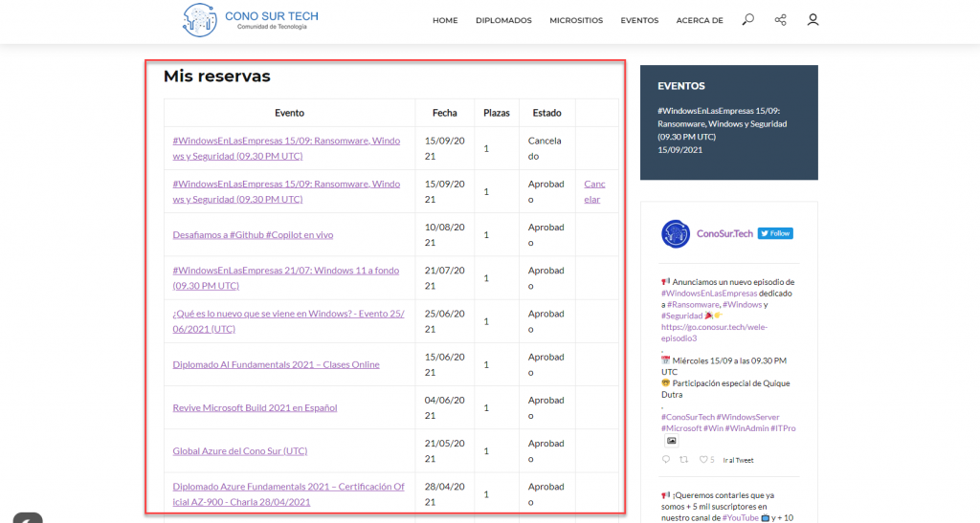Open ConoSur.Tech Twitter profile name
The image size is (980, 523).
725,233
